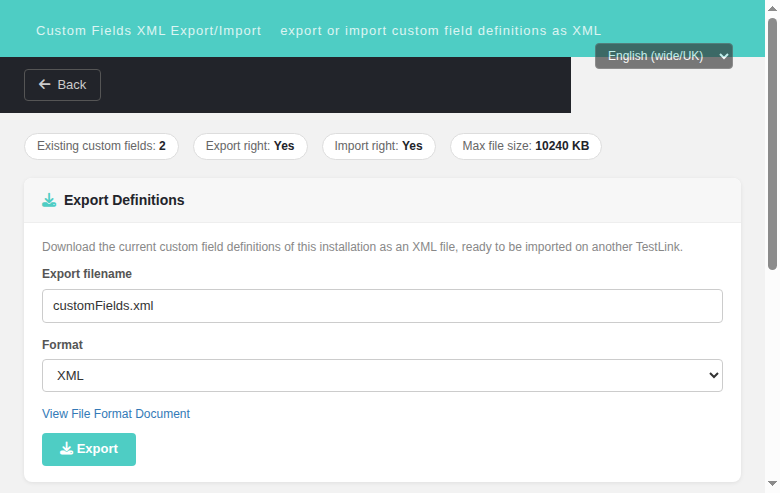This screenshot has height=493, width=780.
Task: Click the Custom Fields XML Export/Import title
Action: [149, 31]
